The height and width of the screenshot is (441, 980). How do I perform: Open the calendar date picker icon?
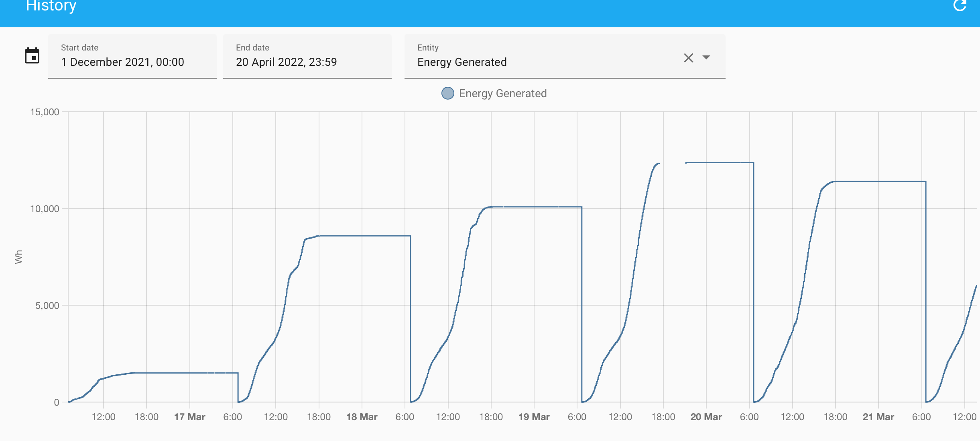pos(33,56)
